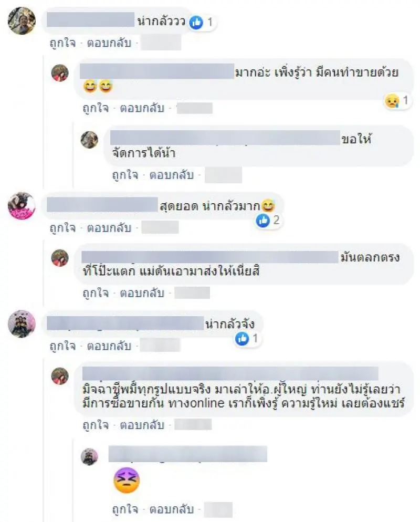
Task: Click ตอบกลับ under the purple emoji reply
Action: tap(172, 509)
